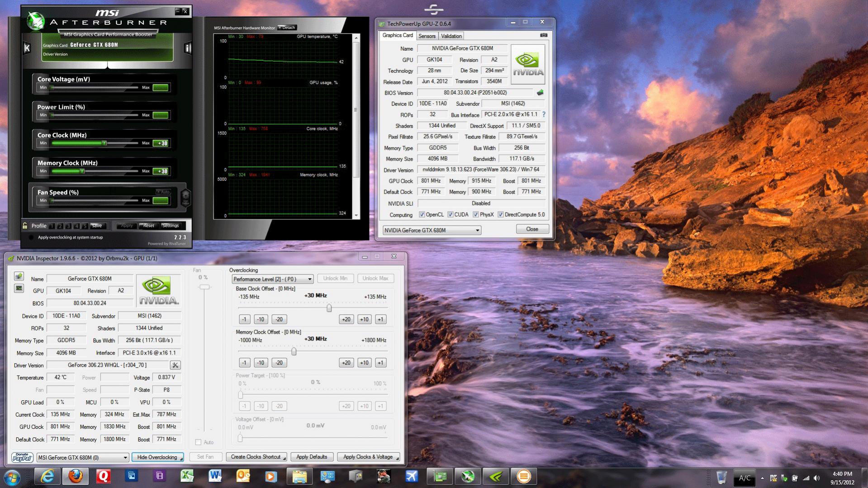Screen dimensions: 868x488
Task: Click -10 under Memory Clock Offset
Action: point(260,363)
